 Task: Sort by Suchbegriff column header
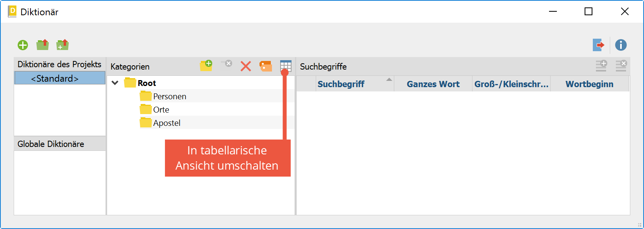click(355, 84)
